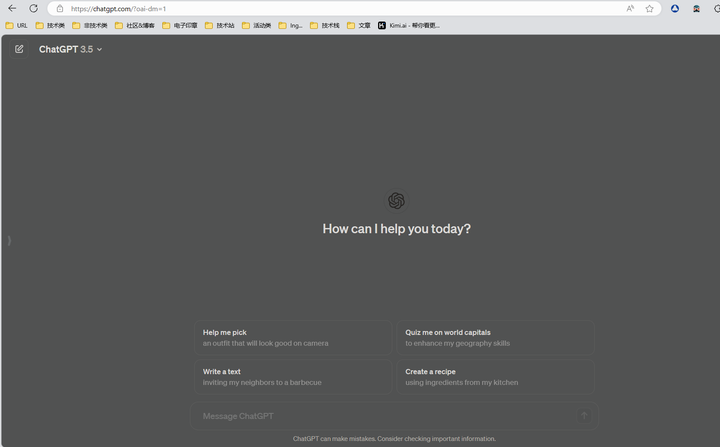Expand the sidebar with the left-edge handle
This screenshot has width=720, height=447.
click(9, 240)
